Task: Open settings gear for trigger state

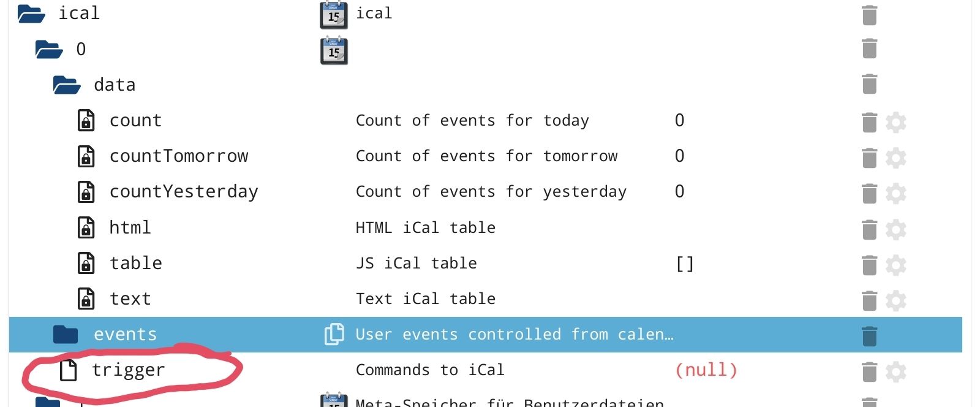Action: (x=895, y=371)
